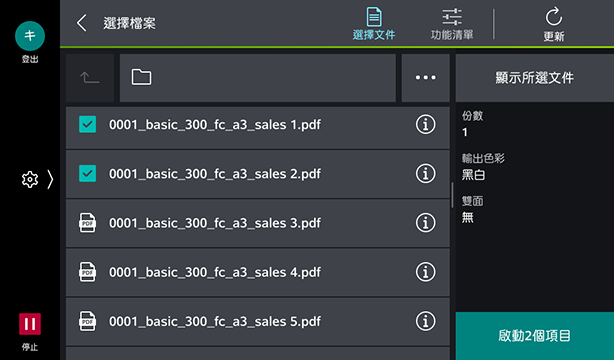Start printing with 啟動2個項目
614x360 pixels.
tap(535, 336)
